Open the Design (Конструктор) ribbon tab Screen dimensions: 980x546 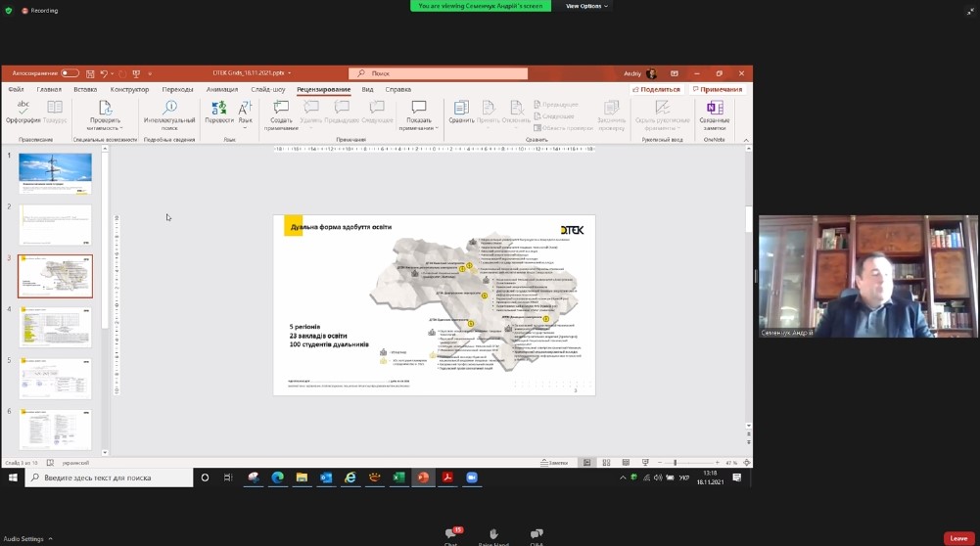129,89
